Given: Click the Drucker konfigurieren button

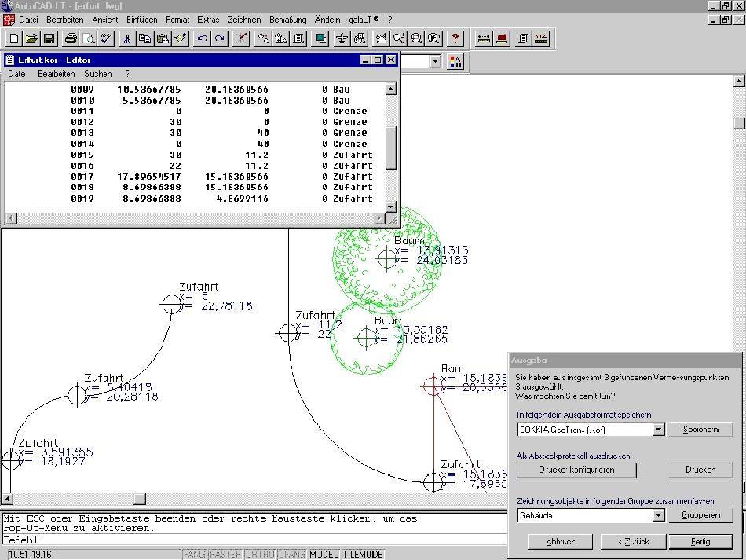Looking at the screenshot, I should pos(576,470).
